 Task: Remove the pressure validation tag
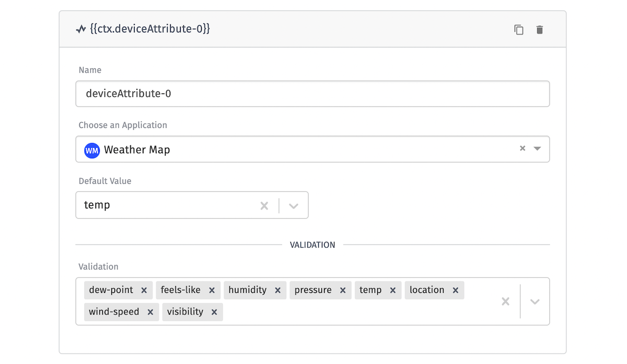[343, 290]
